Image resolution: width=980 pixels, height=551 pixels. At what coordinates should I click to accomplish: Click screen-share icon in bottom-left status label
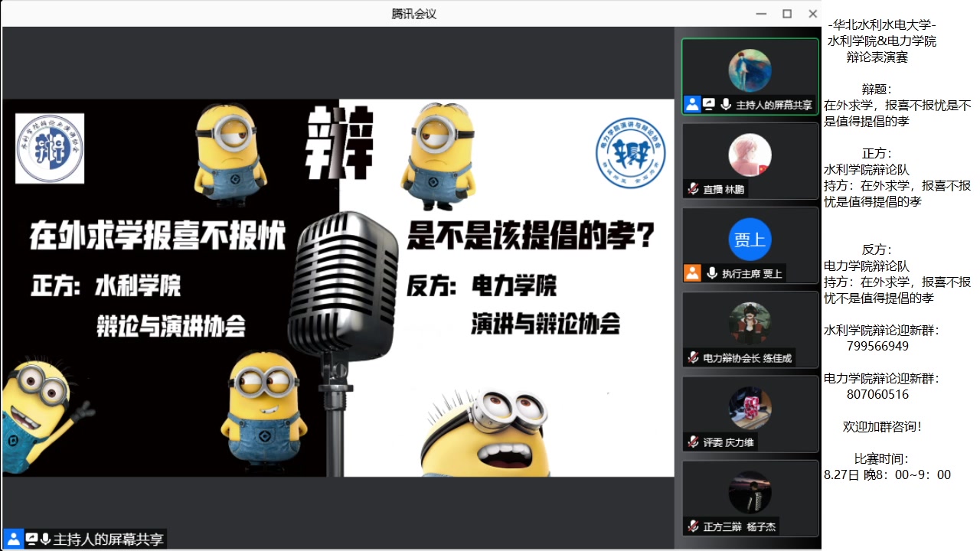(31, 539)
